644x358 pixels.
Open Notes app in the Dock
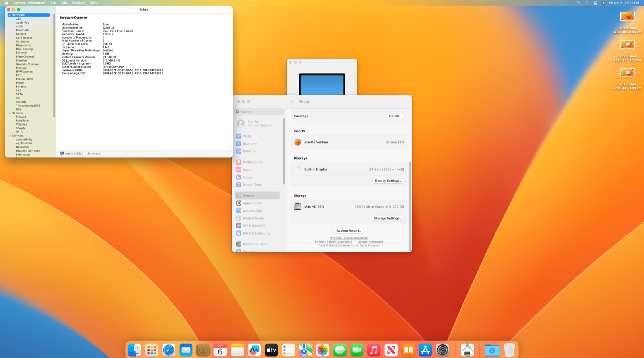[x=237, y=350]
